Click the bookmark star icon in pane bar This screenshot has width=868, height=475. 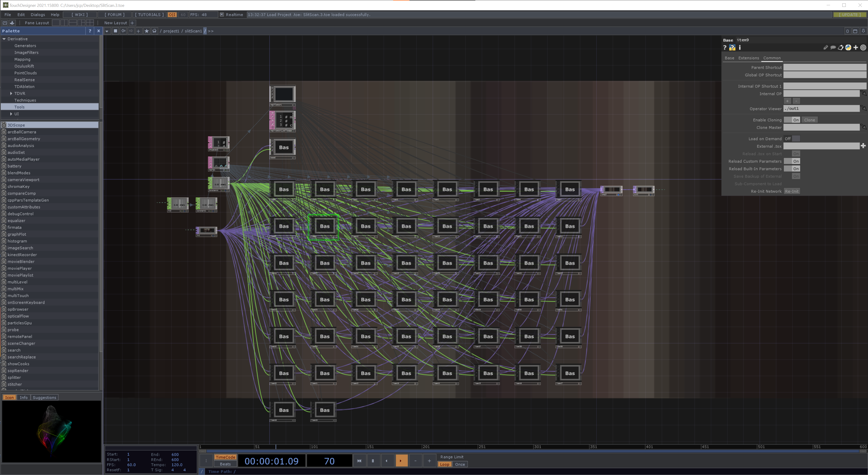(x=147, y=31)
